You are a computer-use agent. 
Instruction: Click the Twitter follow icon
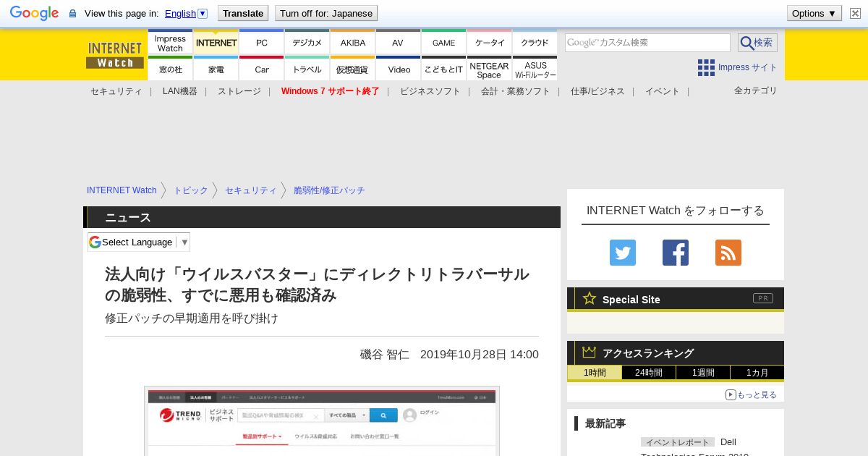pyautogui.click(x=623, y=253)
